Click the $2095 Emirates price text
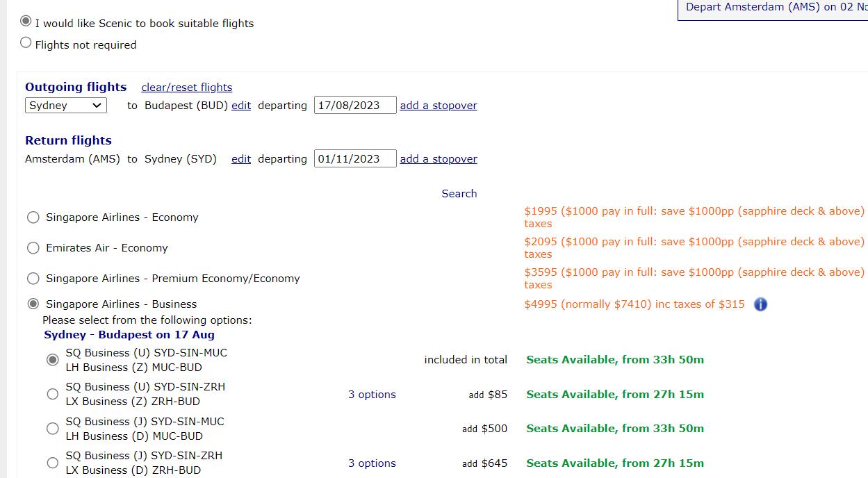The image size is (868, 478). coord(694,248)
